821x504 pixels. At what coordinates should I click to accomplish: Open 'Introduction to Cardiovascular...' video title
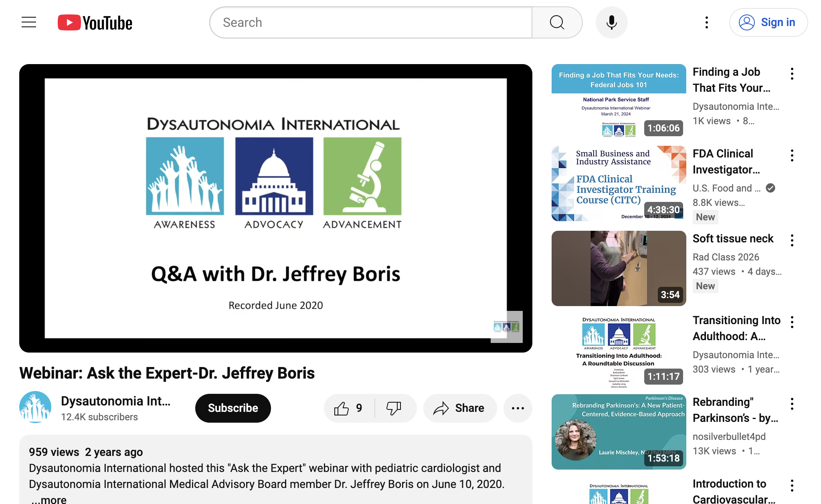734,492
